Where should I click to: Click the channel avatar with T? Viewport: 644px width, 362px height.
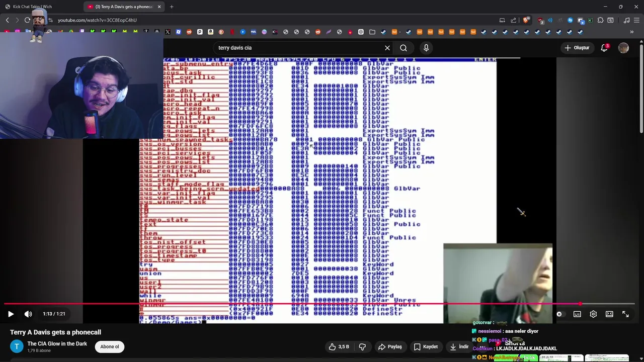pyautogui.click(x=17, y=346)
